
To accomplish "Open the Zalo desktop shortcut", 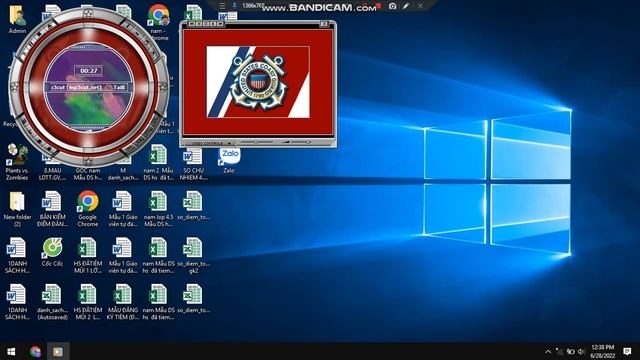I will (229, 161).
